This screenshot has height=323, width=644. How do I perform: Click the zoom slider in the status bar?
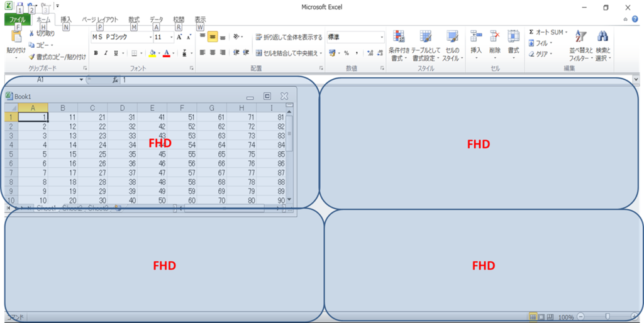(x=608, y=317)
